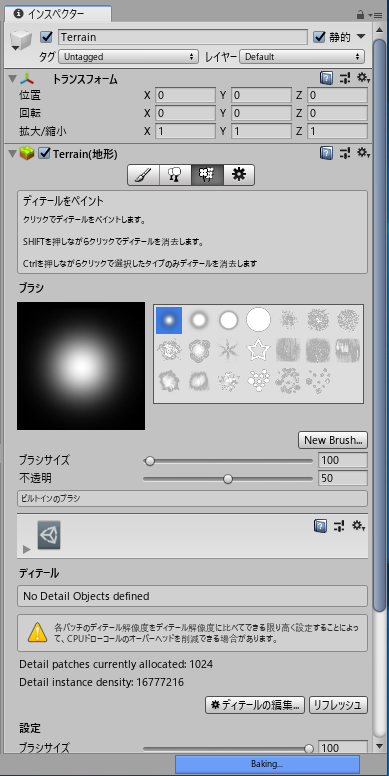The height and width of the screenshot is (776, 389).
Task: Adjust the 不透明 opacity slider
Action: pyautogui.click(x=228, y=479)
